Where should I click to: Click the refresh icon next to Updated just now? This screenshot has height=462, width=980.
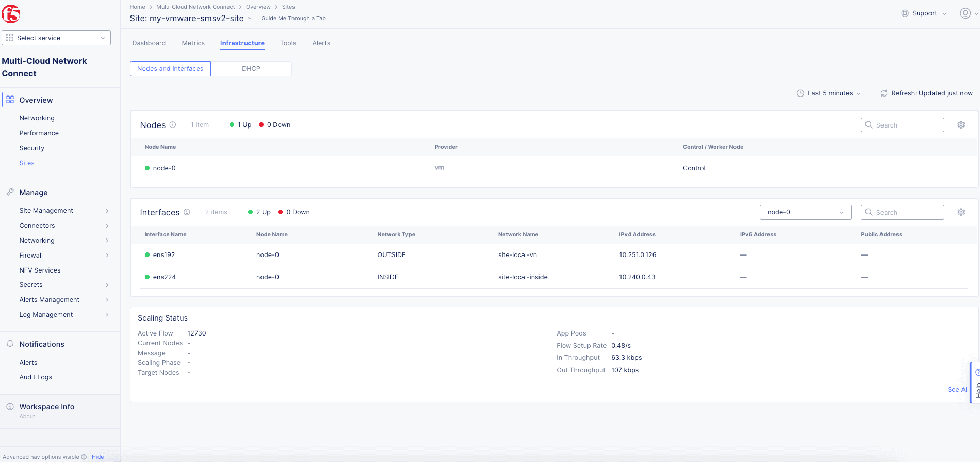(884, 93)
